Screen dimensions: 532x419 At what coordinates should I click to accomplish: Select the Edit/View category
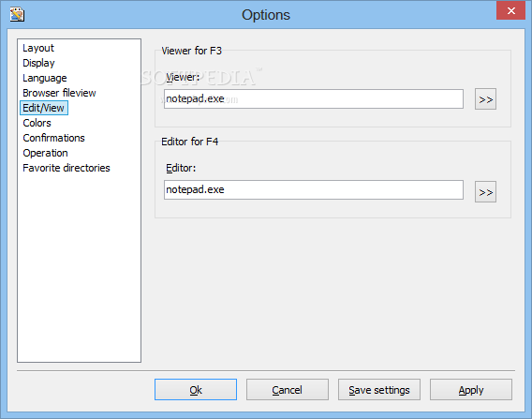tap(44, 108)
